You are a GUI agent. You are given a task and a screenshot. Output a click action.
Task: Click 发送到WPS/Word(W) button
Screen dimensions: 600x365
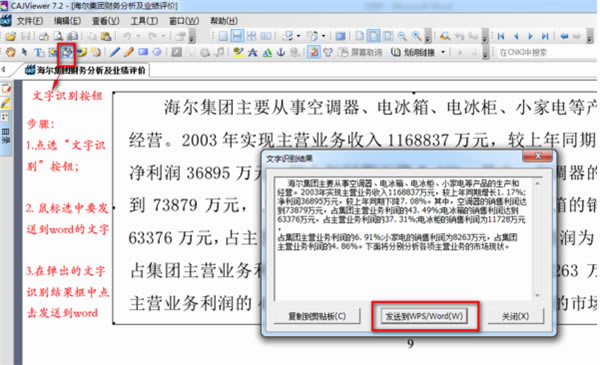tap(424, 316)
